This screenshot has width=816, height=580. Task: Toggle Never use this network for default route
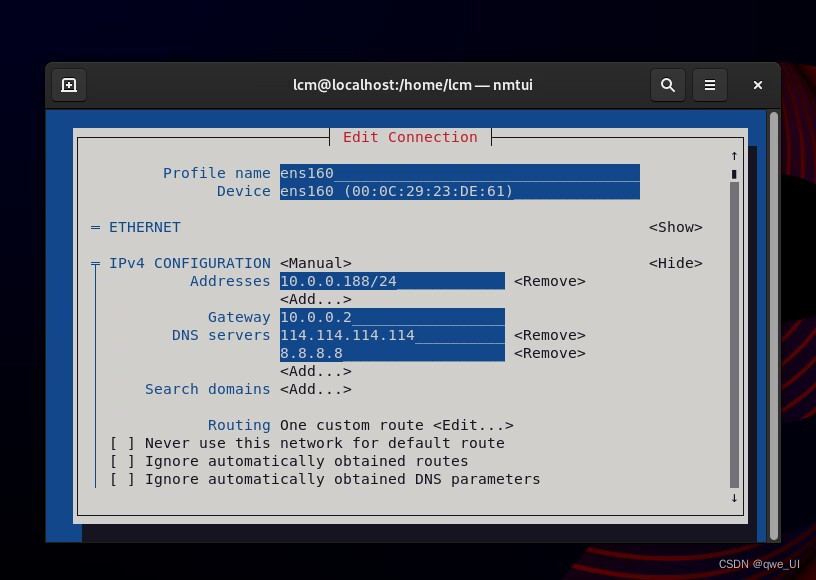(x=122, y=443)
